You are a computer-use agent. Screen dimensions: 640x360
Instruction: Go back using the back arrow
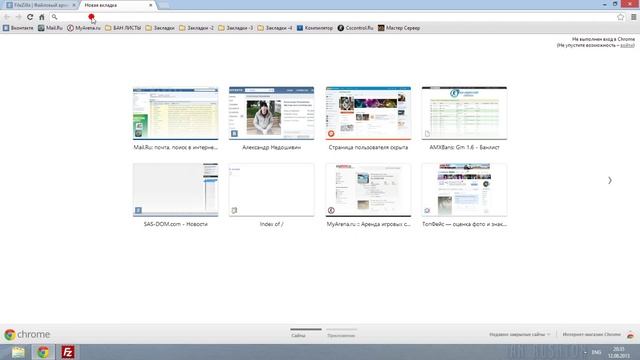[7, 17]
